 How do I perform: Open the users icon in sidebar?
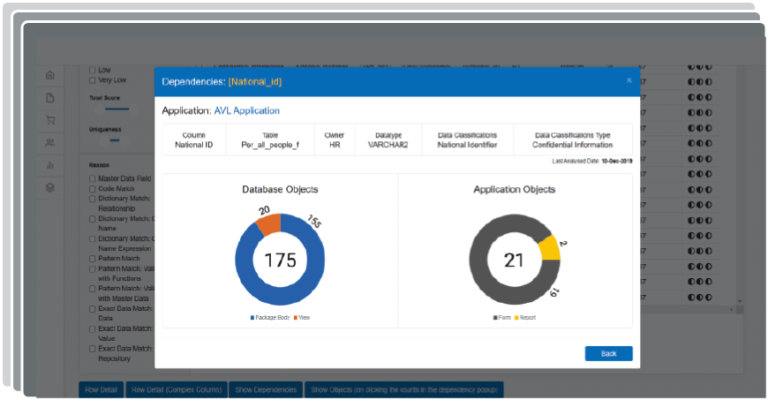pyautogui.click(x=50, y=143)
